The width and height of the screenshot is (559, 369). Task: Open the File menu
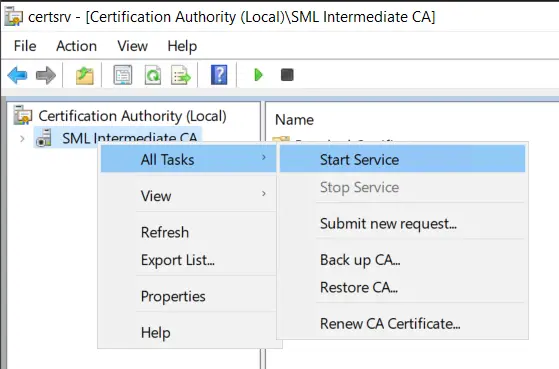tap(25, 46)
